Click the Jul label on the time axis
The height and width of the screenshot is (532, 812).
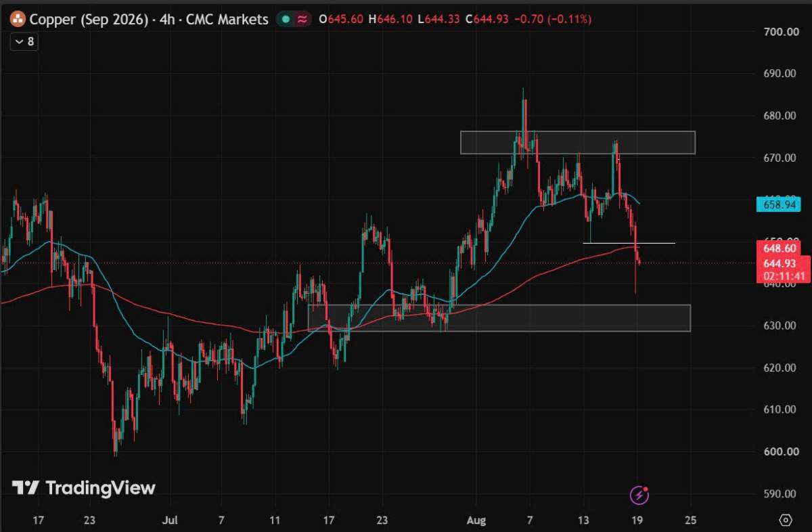point(170,520)
